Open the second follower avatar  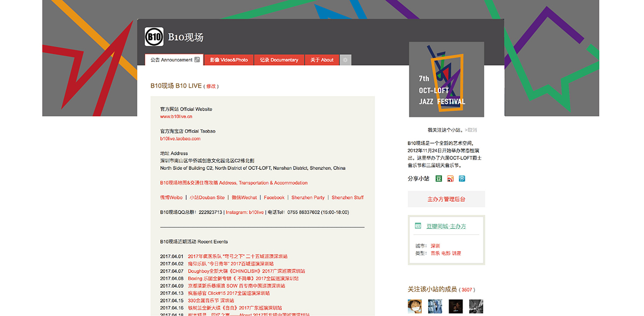tap(435, 306)
